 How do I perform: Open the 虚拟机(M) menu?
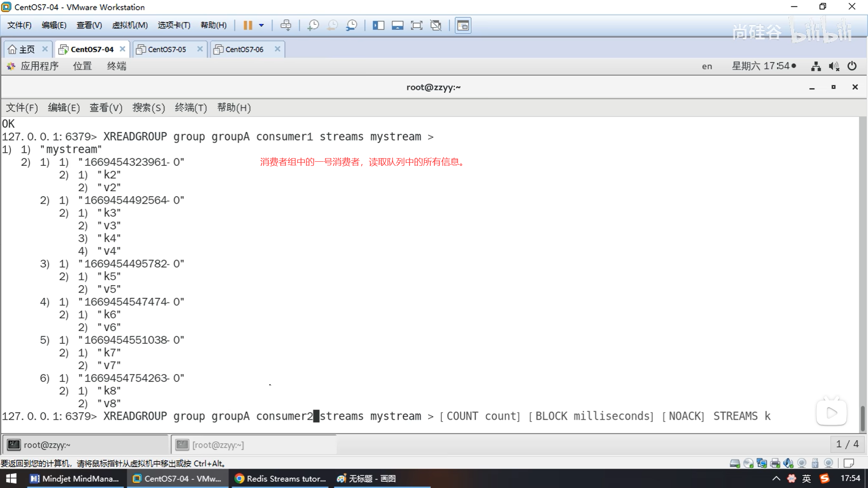pyautogui.click(x=130, y=25)
